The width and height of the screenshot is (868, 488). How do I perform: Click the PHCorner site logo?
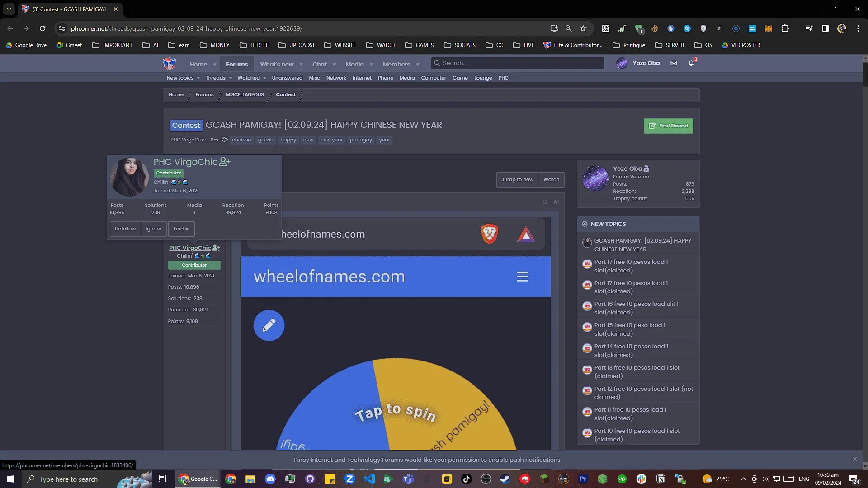pos(169,64)
